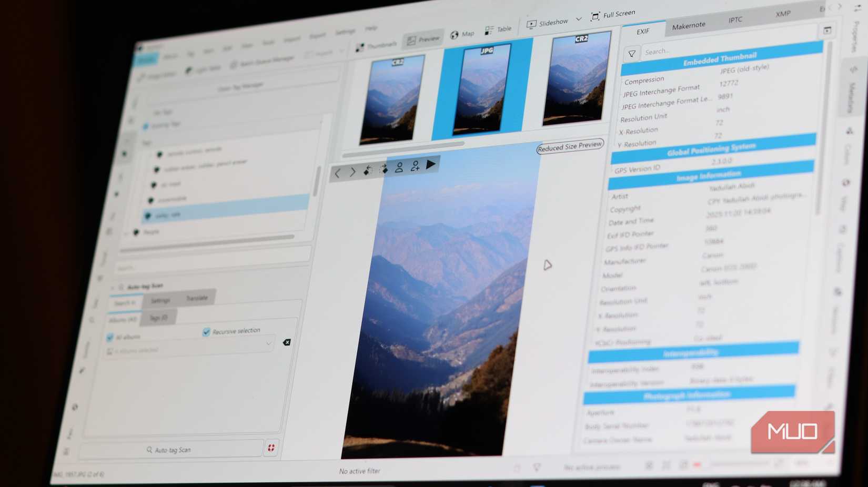Switch to Map view

coord(461,35)
